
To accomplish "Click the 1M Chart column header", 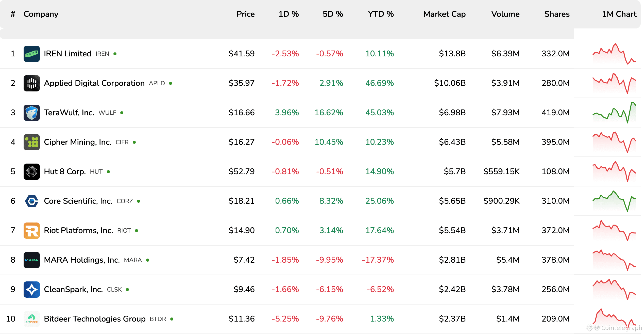I will click(x=619, y=14).
